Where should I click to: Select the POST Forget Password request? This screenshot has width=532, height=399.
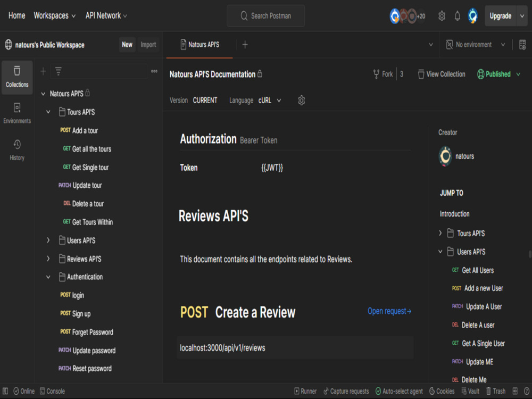tap(87, 332)
